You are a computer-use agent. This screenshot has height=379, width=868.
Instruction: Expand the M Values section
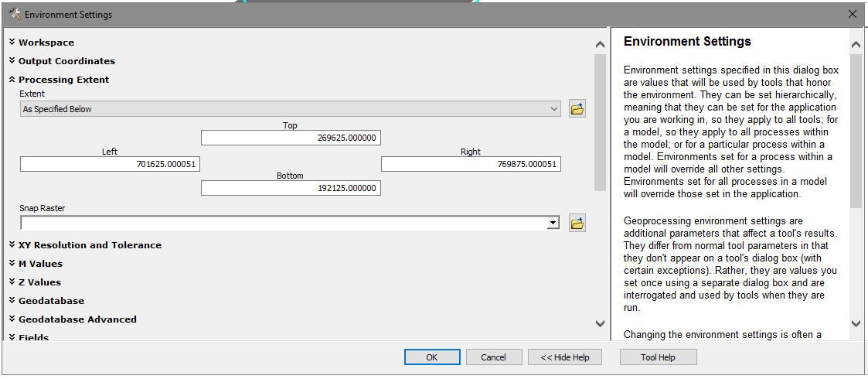tap(40, 264)
